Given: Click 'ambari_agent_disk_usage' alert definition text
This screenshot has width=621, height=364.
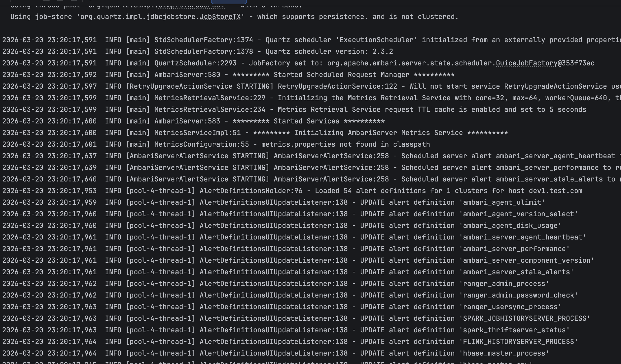Looking at the screenshot, I should [510, 226].
